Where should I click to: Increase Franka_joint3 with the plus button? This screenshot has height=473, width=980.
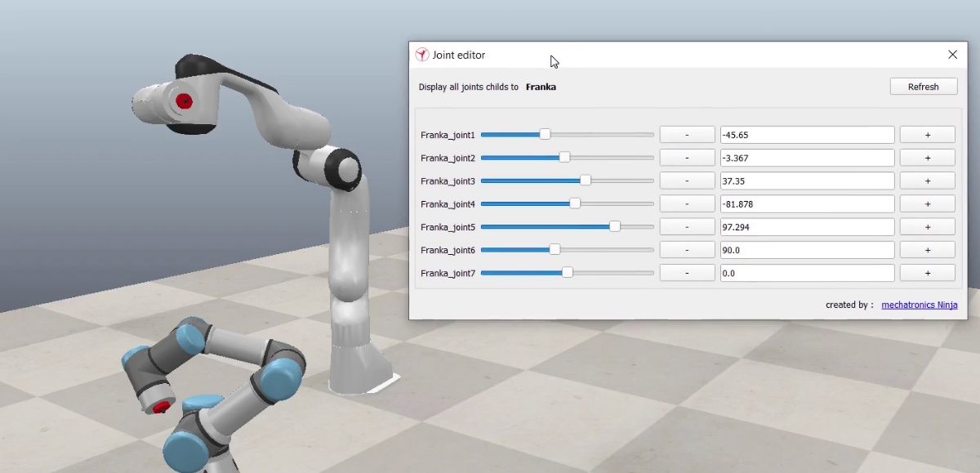[927, 181]
